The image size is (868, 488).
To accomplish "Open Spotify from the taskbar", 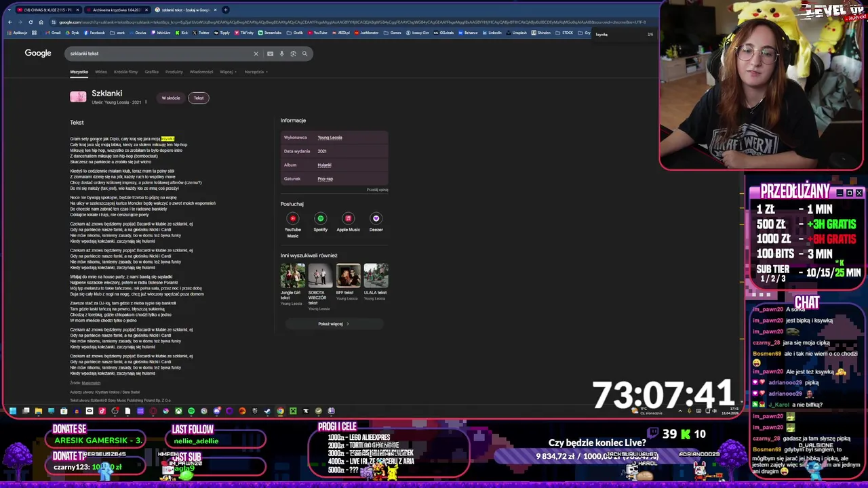I will (191, 411).
